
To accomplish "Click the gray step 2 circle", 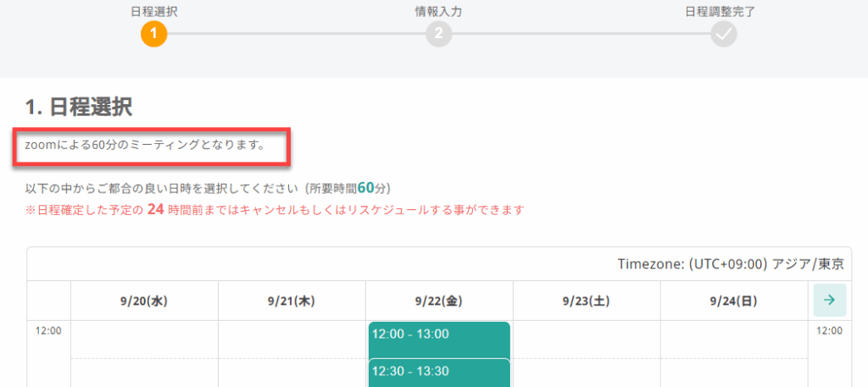I will coord(438,34).
